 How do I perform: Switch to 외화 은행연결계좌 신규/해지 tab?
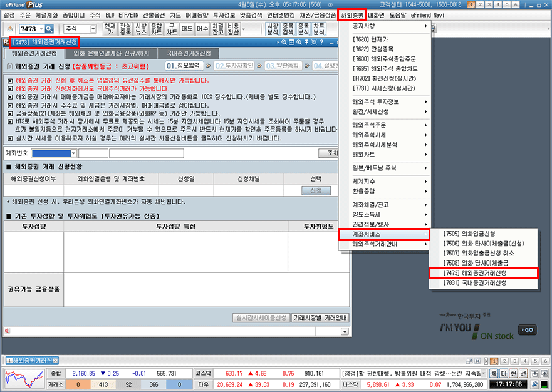tap(112, 53)
